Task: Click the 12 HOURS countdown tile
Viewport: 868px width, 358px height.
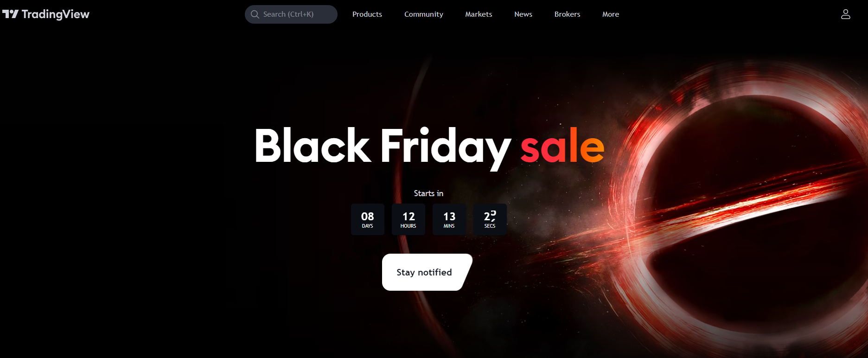Action: tap(408, 219)
